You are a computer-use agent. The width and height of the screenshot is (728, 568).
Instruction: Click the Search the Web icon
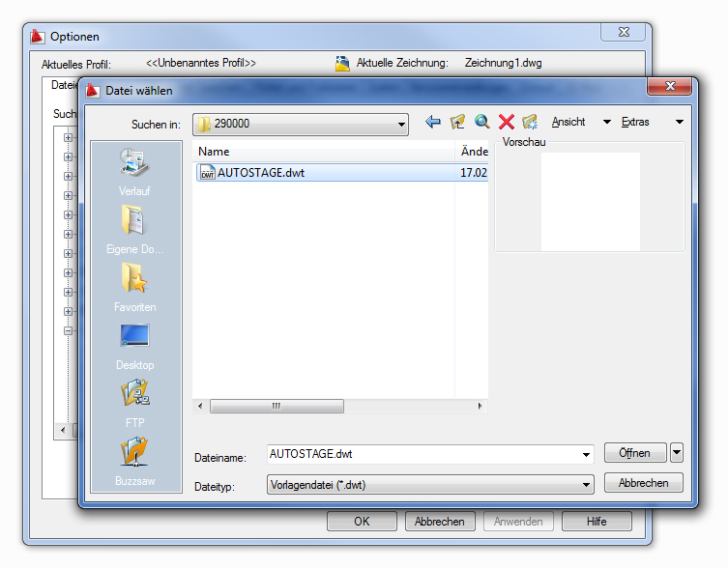481,123
